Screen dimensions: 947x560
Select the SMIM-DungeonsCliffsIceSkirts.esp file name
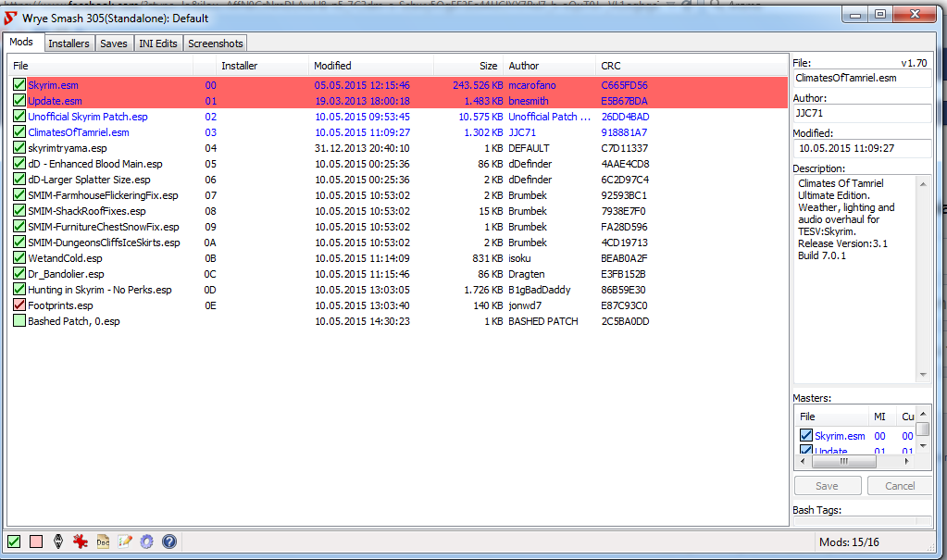pyautogui.click(x=105, y=243)
